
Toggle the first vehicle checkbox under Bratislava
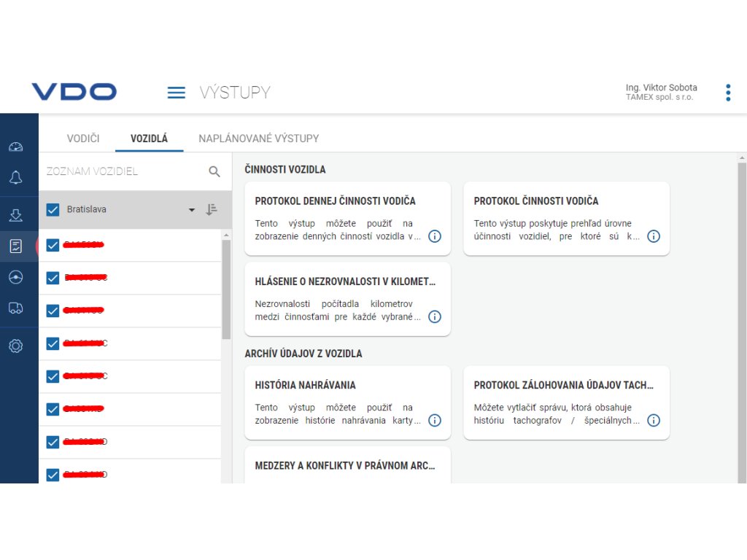coord(53,245)
